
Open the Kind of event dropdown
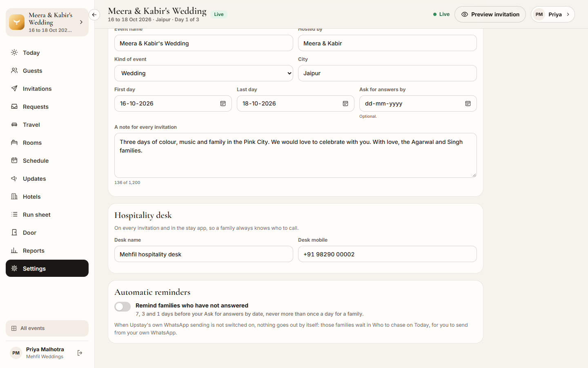[204, 73]
